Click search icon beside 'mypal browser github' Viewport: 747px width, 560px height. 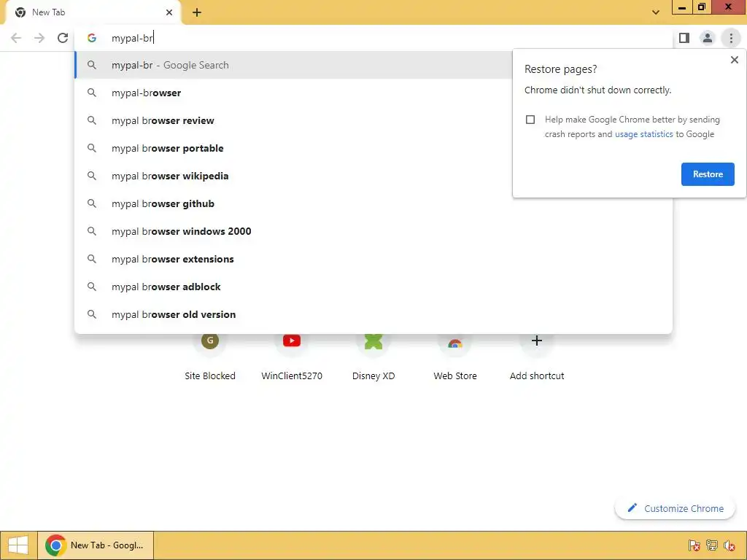tap(92, 203)
